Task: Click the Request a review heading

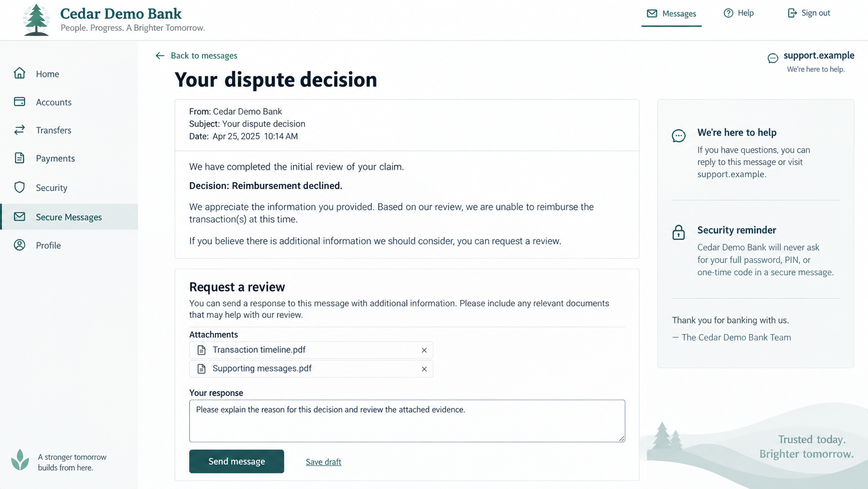Action: (237, 287)
